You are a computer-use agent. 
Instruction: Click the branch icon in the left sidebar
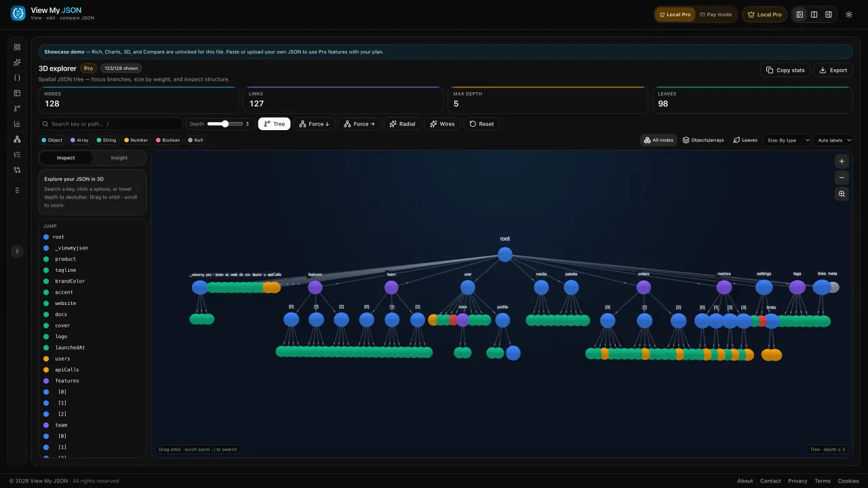17,108
